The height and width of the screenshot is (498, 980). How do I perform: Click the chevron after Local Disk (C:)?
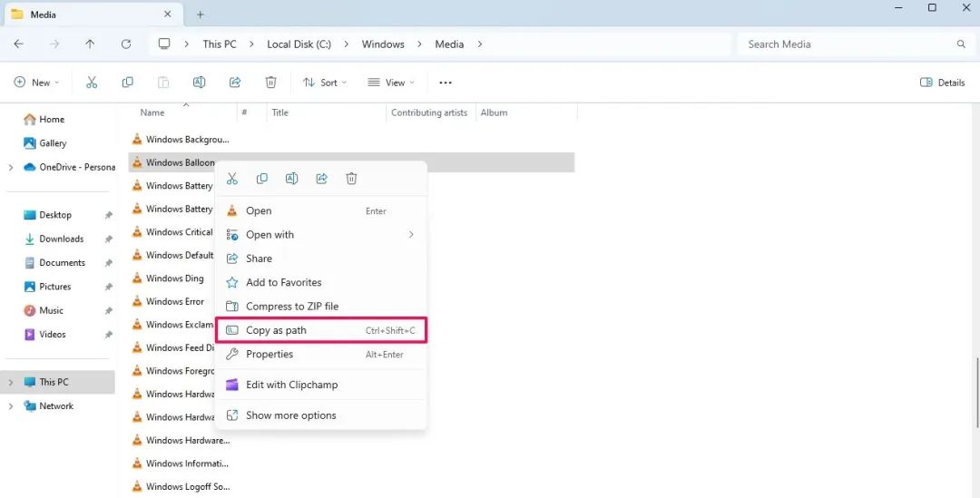point(347,44)
